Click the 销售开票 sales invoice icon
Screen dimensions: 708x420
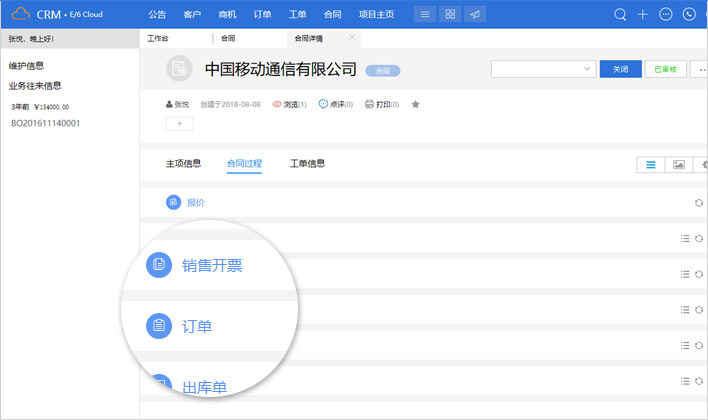click(x=157, y=265)
